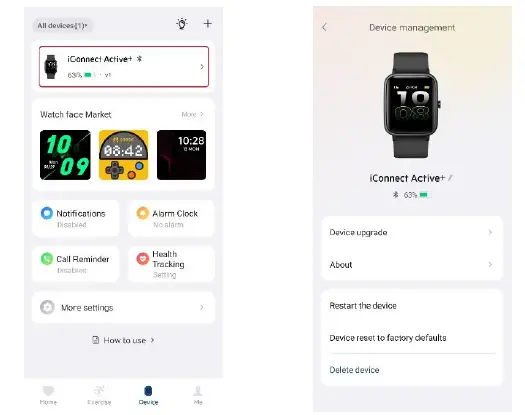Open the Notifications card
525x415 pixels.
[76, 218]
